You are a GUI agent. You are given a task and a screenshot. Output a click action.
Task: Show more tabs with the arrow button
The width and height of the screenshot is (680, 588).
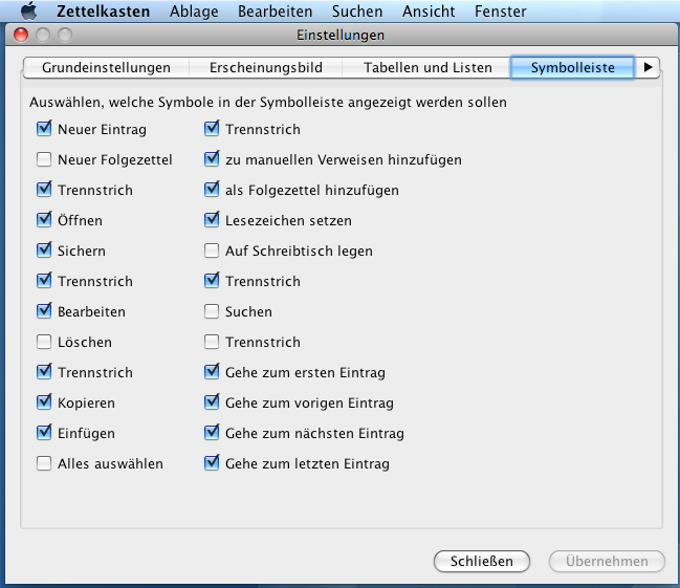click(648, 68)
